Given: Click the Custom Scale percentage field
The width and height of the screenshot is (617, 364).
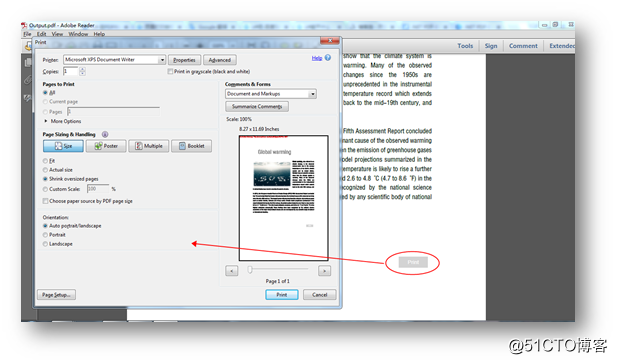Looking at the screenshot, I should tap(98, 189).
